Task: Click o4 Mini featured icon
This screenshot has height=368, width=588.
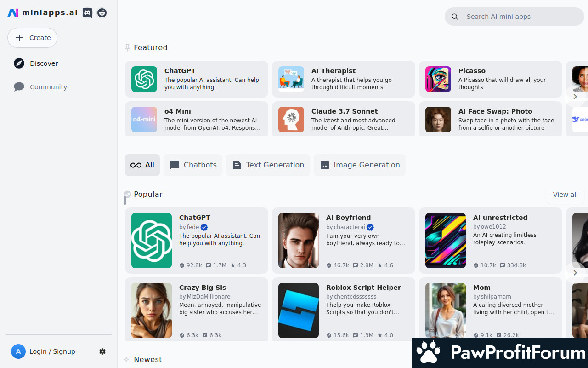Action: (x=144, y=120)
